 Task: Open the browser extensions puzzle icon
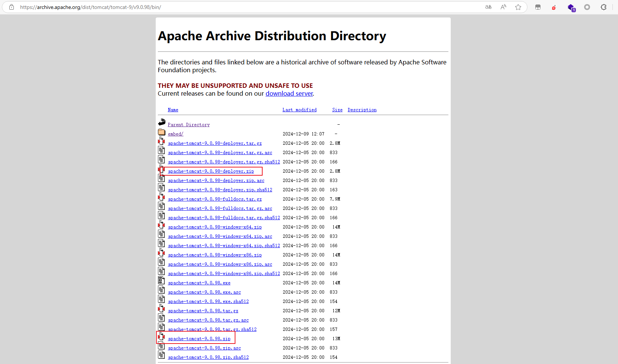coord(603,7)
